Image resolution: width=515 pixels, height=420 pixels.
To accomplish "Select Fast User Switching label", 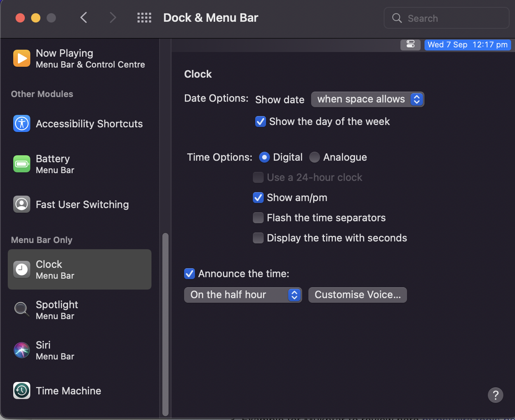I will click(x=82, y=205).
